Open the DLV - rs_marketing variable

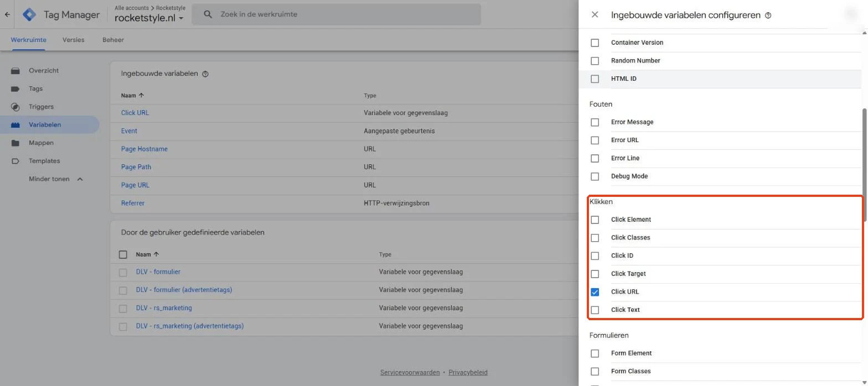click(x=164, y=308)
